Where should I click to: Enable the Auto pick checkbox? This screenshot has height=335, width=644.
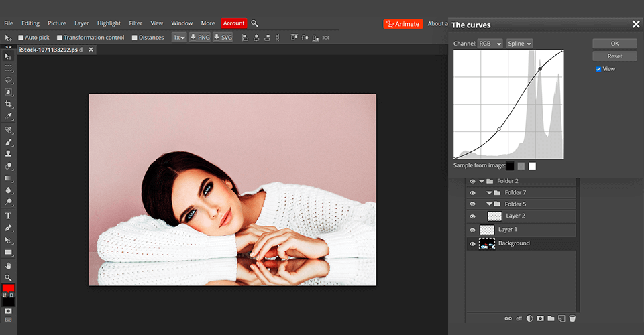tap(21, 38)
